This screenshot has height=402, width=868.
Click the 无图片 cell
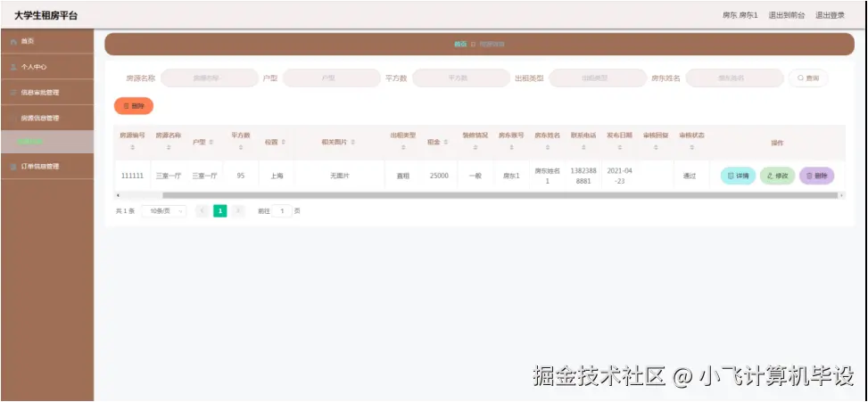click(x=340, y=176)
